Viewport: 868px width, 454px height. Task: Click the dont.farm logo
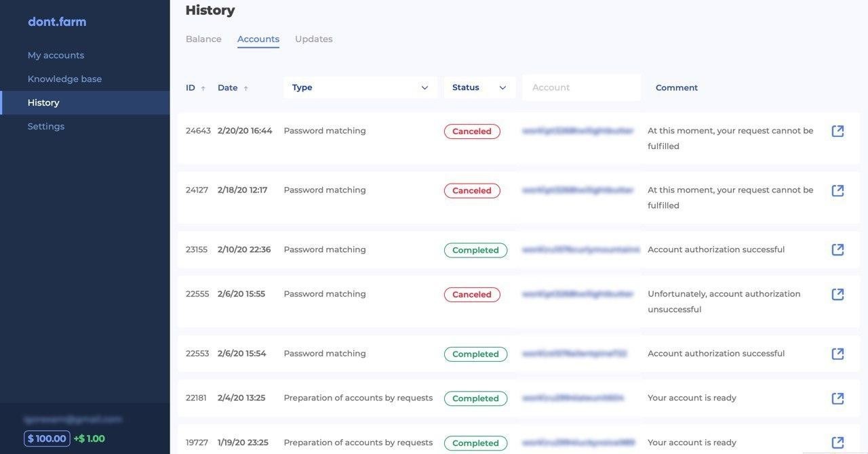pos(57,22)
